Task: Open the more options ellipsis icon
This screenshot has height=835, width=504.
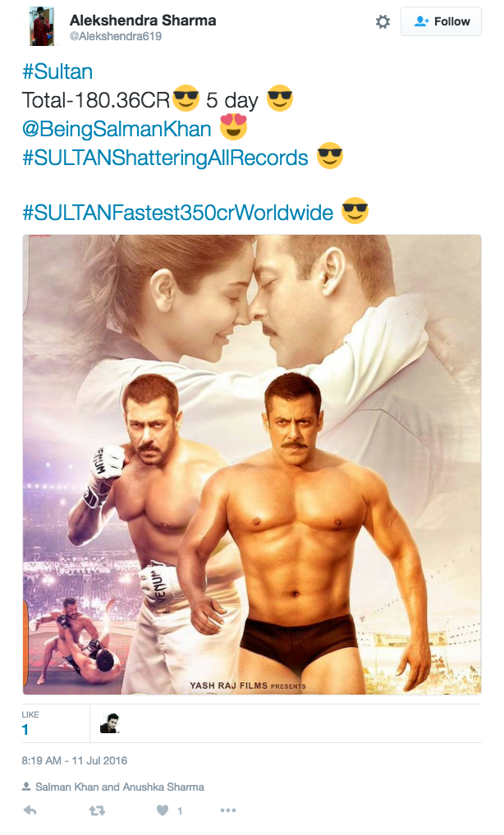Action: point(227,810)
